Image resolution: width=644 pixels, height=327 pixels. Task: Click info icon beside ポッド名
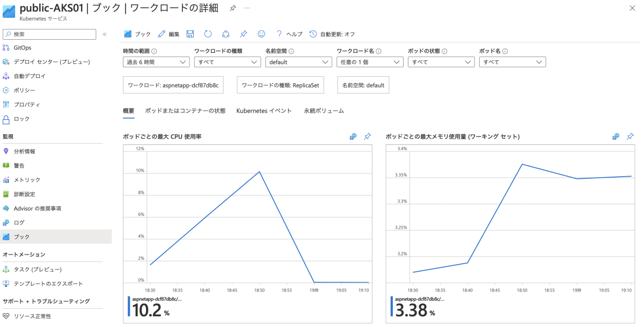pyautogui.click(x=505, y=52)
